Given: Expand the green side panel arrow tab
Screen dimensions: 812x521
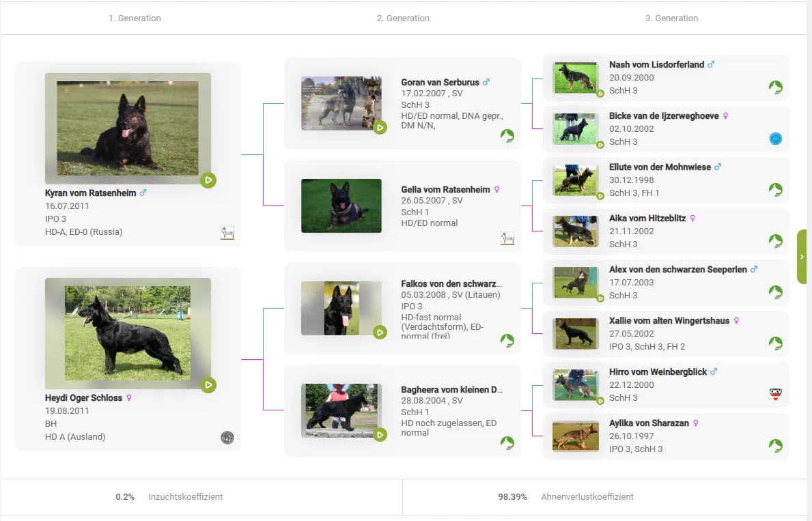Looking at the screenshot, I should coord(802,257).
